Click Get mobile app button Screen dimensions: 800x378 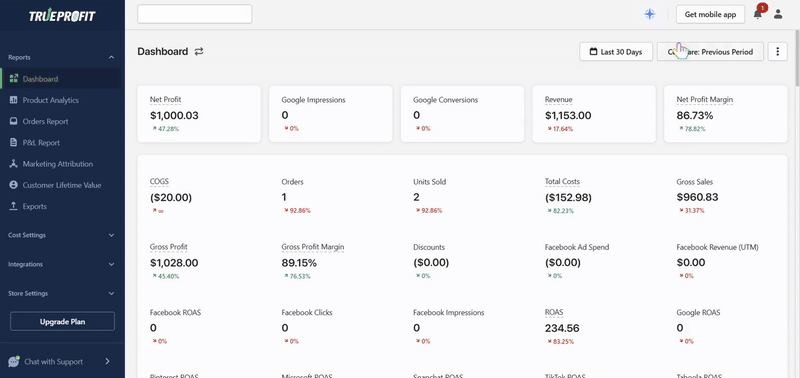pyautogui.click(x=710, y=14)
